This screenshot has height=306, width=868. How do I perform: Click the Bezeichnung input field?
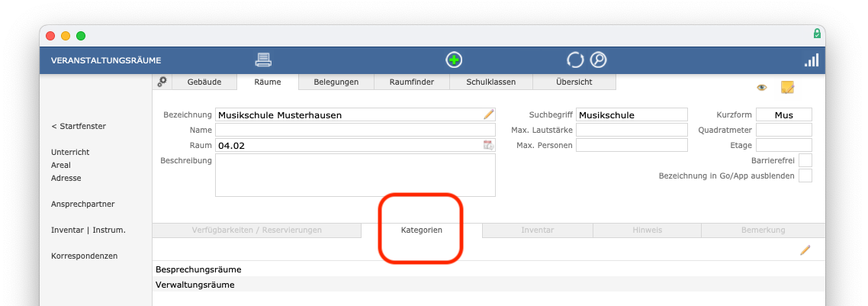pyautogui.click(x=355, y=114)
